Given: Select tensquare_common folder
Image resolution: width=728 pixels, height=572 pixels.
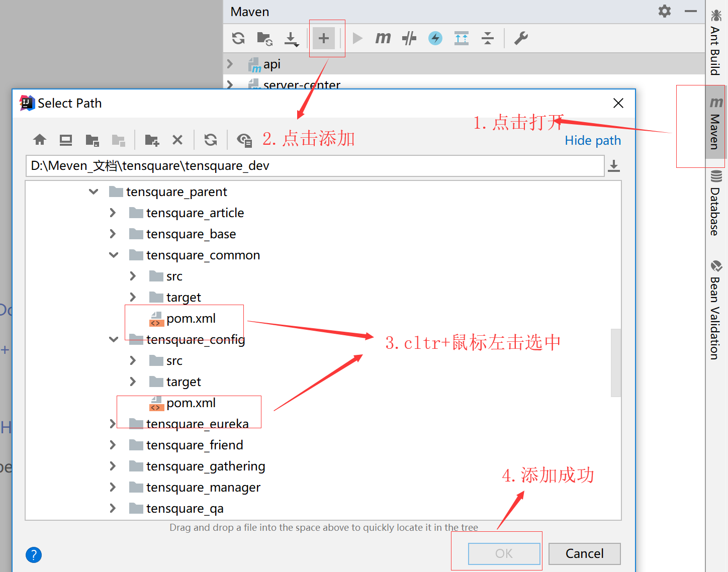Looking at the screenshot, I should [195, 255].
